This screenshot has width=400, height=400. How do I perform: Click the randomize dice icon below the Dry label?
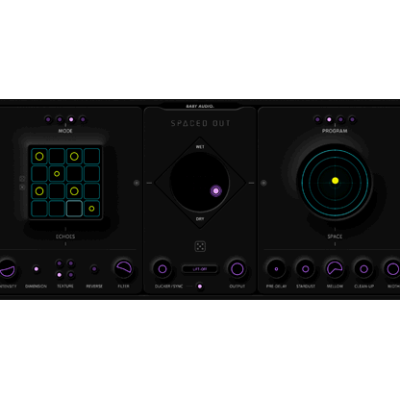pyautogui.click(x=200, y=247)
